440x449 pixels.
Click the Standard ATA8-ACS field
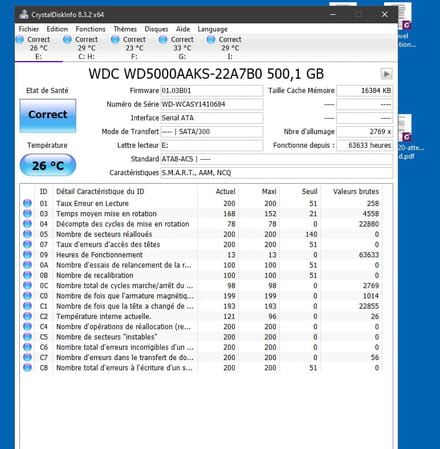tap(276, 159)
